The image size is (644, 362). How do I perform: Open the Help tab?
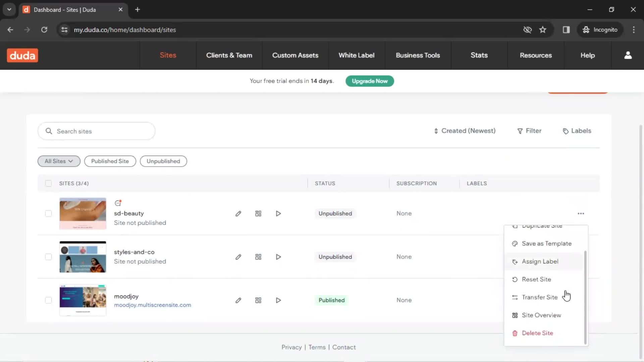588,55
